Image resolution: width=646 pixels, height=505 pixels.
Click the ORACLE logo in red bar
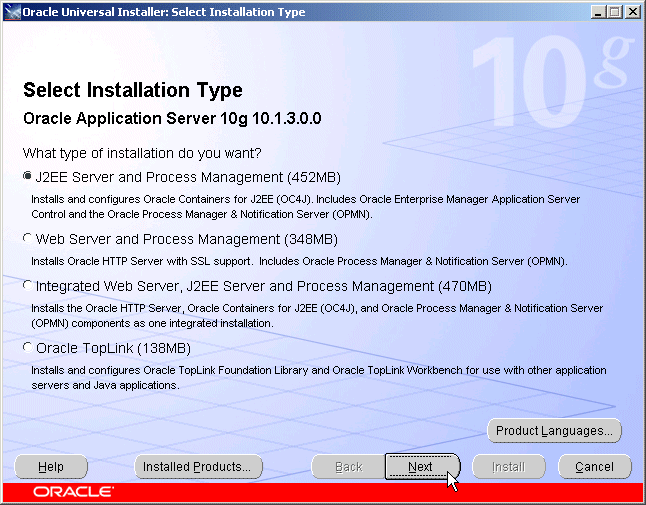coord(73,492)
